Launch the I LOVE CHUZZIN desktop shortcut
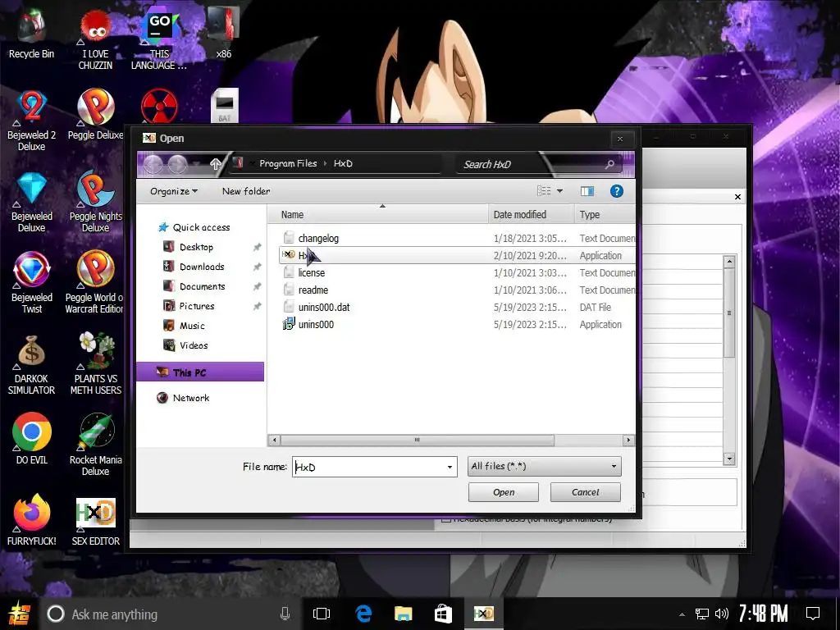This screenshot has width=840, height=630. click(x=95, y=39)
